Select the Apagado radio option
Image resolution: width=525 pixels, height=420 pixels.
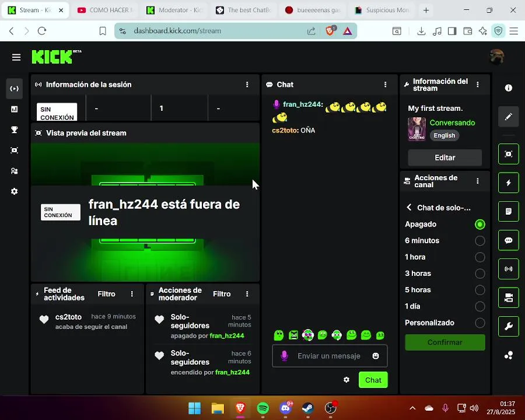tap(480, 225)
